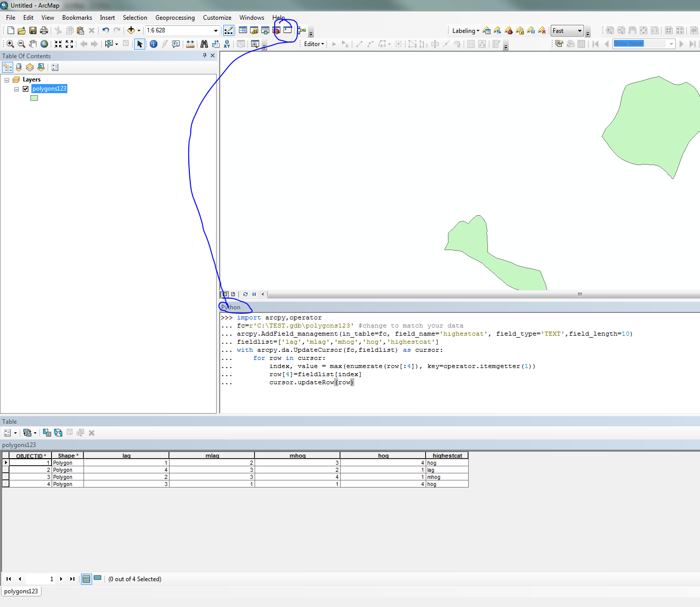This screenshot has height=607, width=700.
Task: Click the Add Data button
Action: [131, 30]
